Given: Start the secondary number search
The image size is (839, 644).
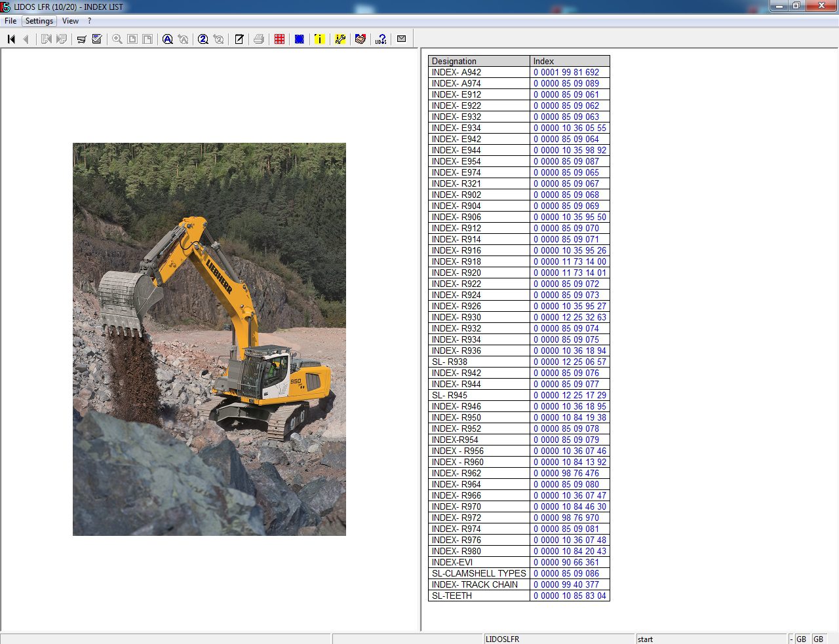Looking at the screenshot, I should 203,39.
